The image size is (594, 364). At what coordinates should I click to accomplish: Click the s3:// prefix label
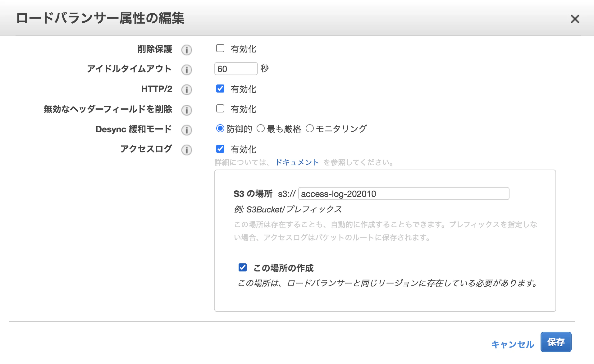(x=287, y=194)
